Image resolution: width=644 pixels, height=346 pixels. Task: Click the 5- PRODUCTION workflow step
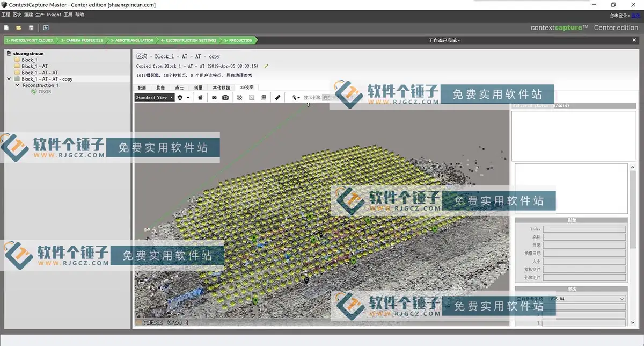coord(238,40)
